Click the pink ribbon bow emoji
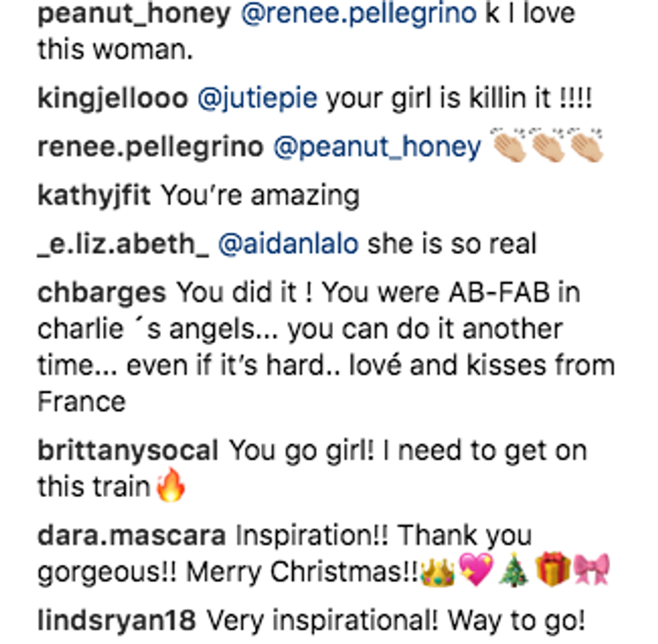Viewport: 658px width, 644px height. coord(592,571)
